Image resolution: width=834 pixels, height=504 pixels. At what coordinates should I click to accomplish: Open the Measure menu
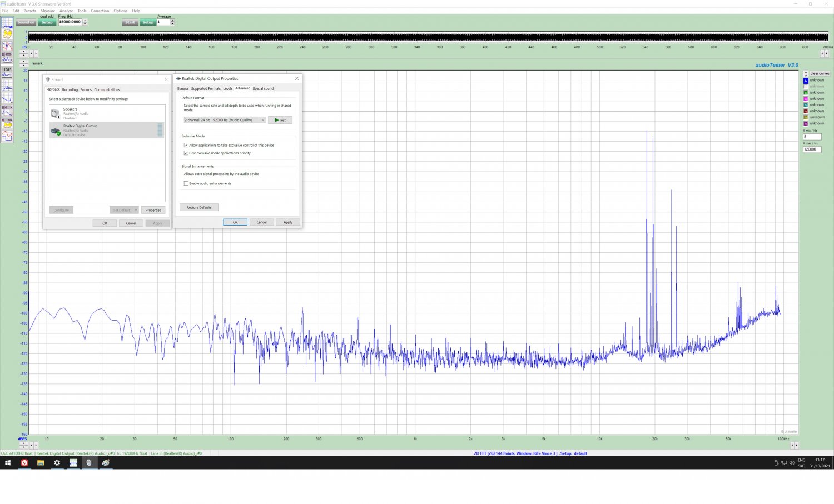tap(48, 11)
